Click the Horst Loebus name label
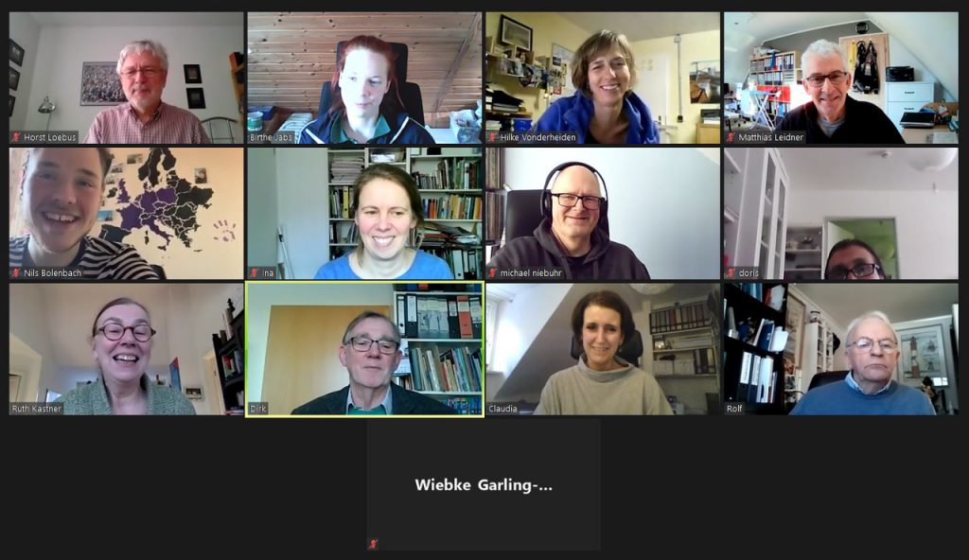Image resolution: width=969 pixels, height=560 pixels. point(49,137)
